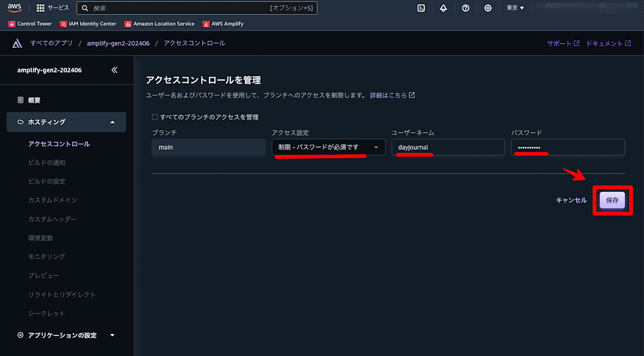Collapse the ホスティング section
The image size is (644, 356).
click(66, 122)
